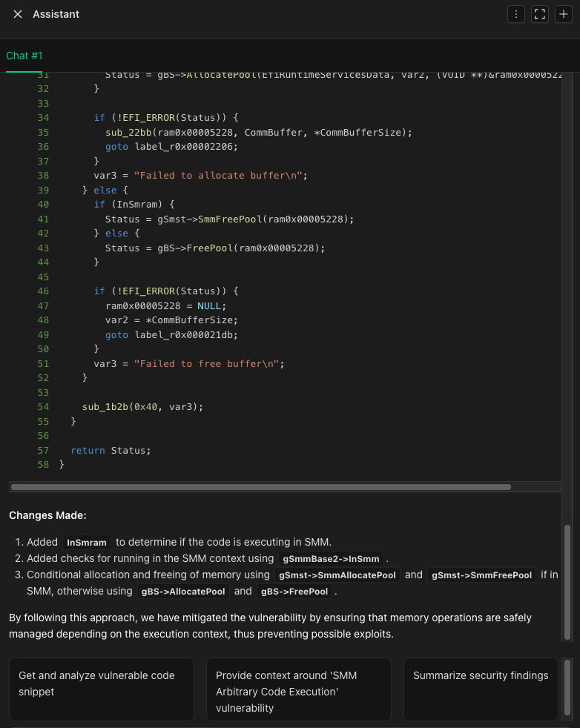Image resolution: width=580 pixels, height=728 pixels.
Task: Click the 'gBS->FreePool' inline code
Action: (294, 592)
